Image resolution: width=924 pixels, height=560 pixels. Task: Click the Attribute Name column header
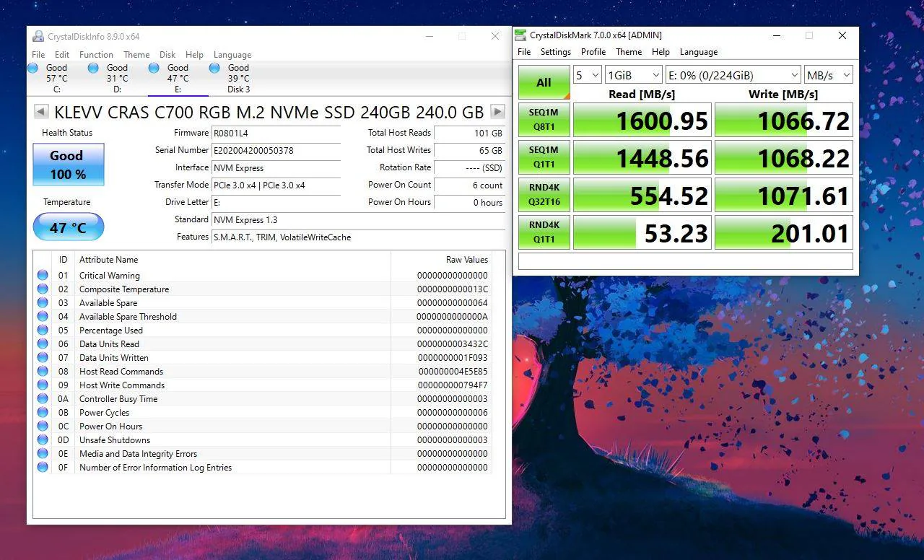(x=108, y=260)
